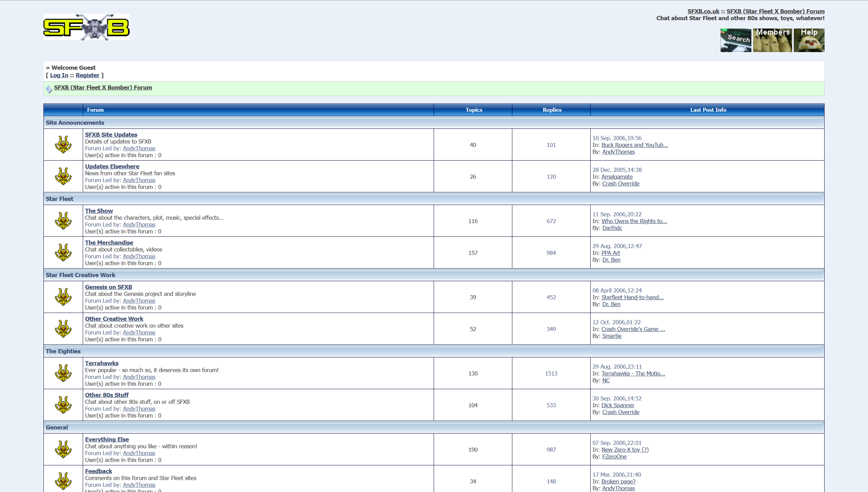Open last post 'Buck Rogers and YouTub...'
This screenshot has height=492, width=868.
click(635, 145)
